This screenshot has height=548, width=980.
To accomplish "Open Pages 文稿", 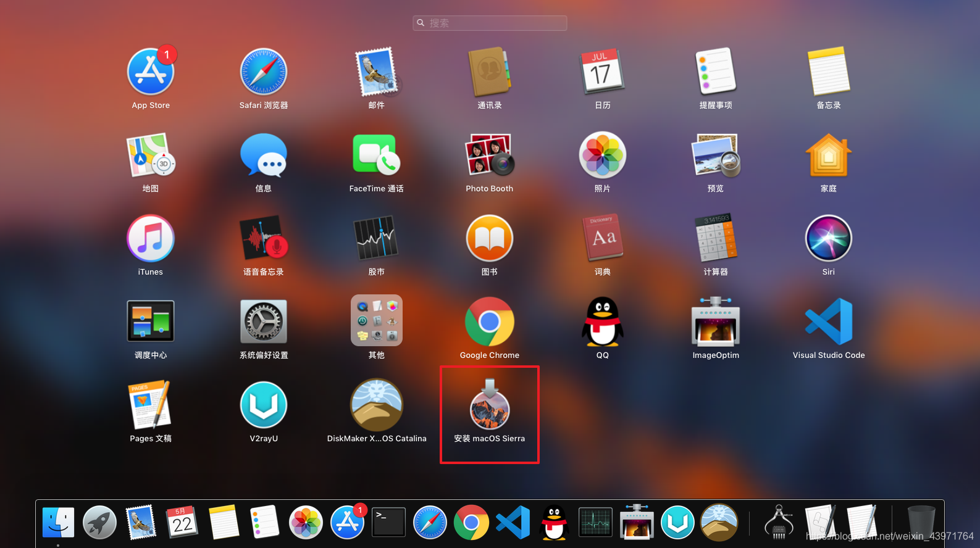I will (151, 405).
